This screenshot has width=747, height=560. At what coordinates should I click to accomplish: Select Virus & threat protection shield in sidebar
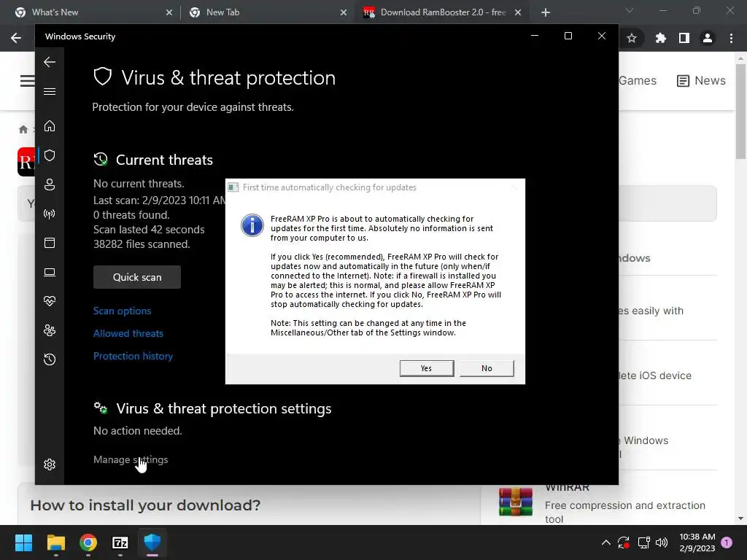tap(50, 155)
